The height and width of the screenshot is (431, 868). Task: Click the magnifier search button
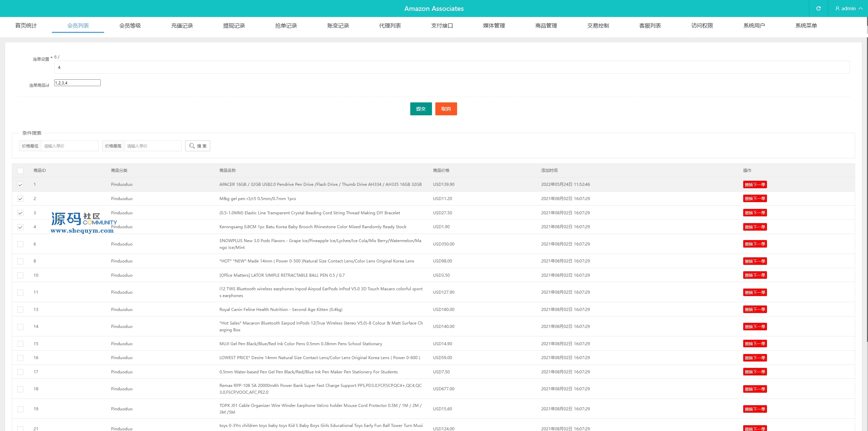[x=198, y=146]
